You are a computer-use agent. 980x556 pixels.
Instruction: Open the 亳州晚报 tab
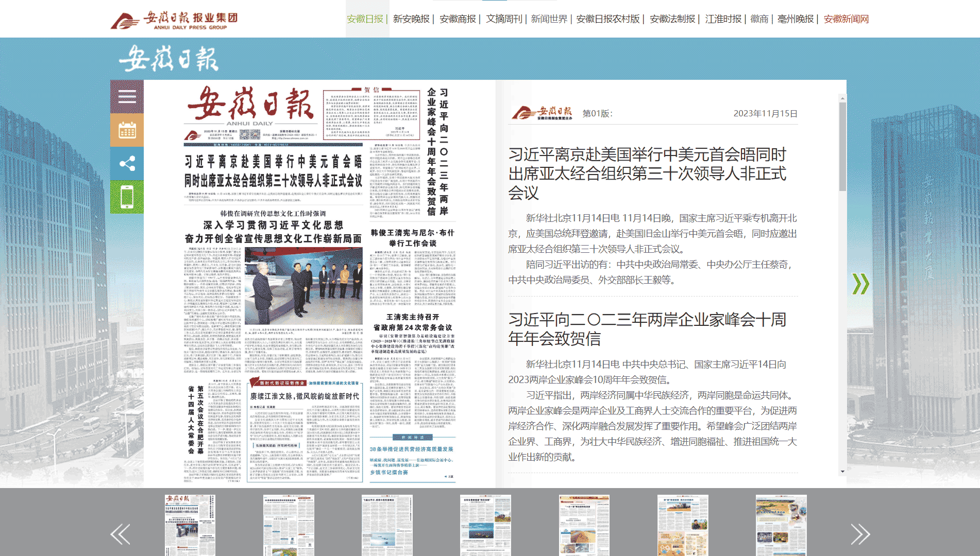pyautogui.click(x=796, y=19)
